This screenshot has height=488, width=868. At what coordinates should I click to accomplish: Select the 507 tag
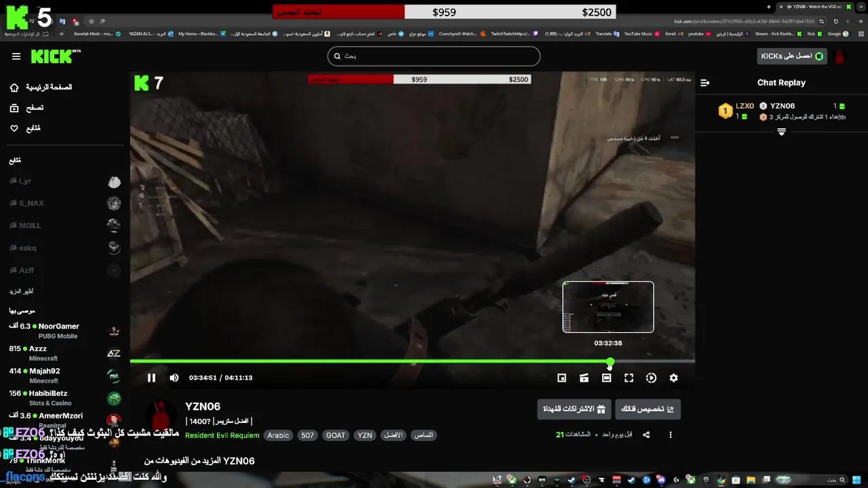pos(308,435)
